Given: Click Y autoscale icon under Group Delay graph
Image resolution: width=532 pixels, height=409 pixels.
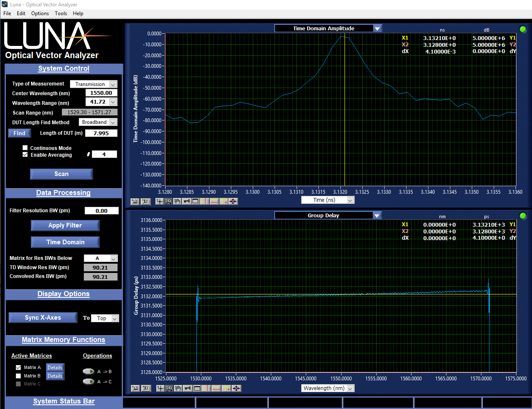Looking at the screenshot, I should (146, 388).
